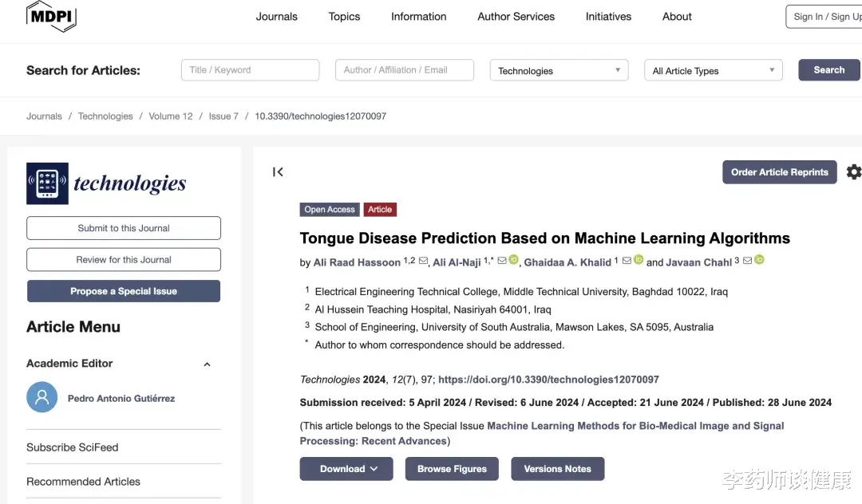Click the Technologies journal logo icon
The height and width of the screenshot is (504, 862).
pos(47,183)
